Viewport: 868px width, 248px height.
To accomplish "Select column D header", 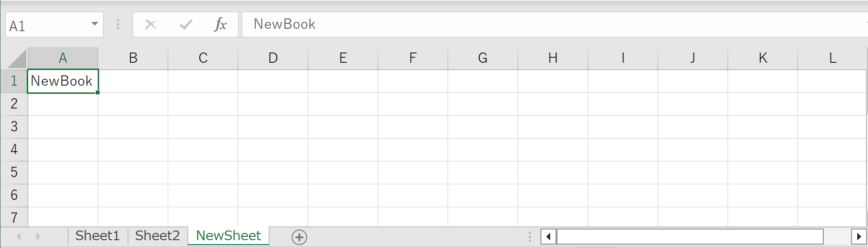I will pos(273,58).
